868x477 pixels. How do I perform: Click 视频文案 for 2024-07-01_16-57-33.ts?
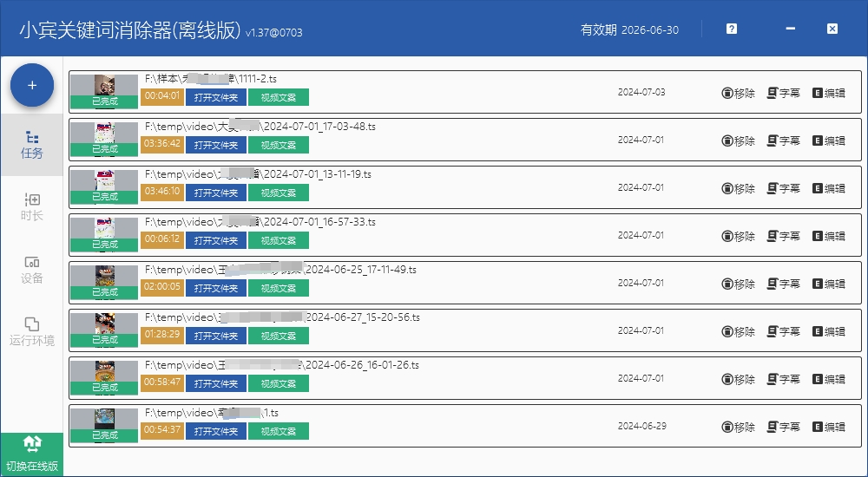pos(278,240)
